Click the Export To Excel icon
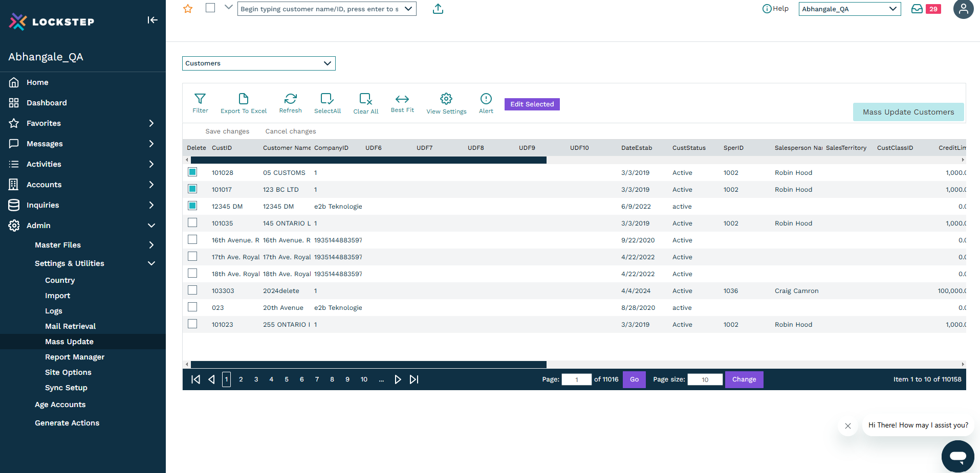980x473 pixels. pyautogui.click(x=244, y=99)
